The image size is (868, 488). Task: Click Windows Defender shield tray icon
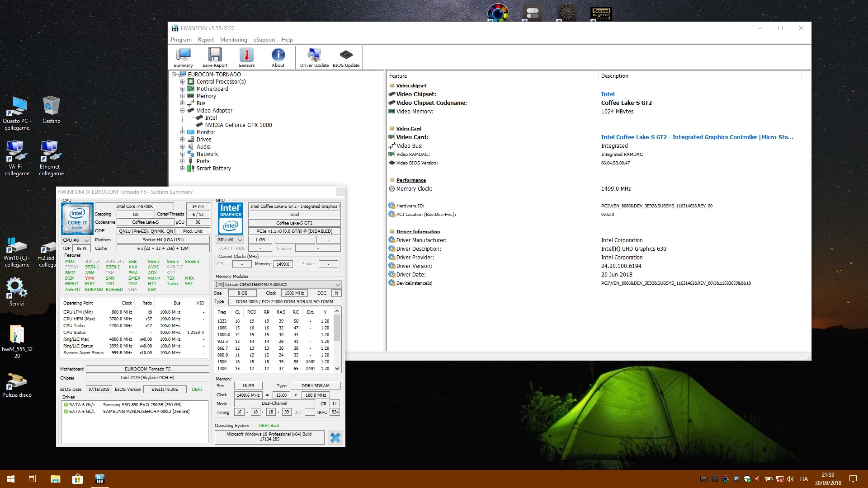coord(747,479)
